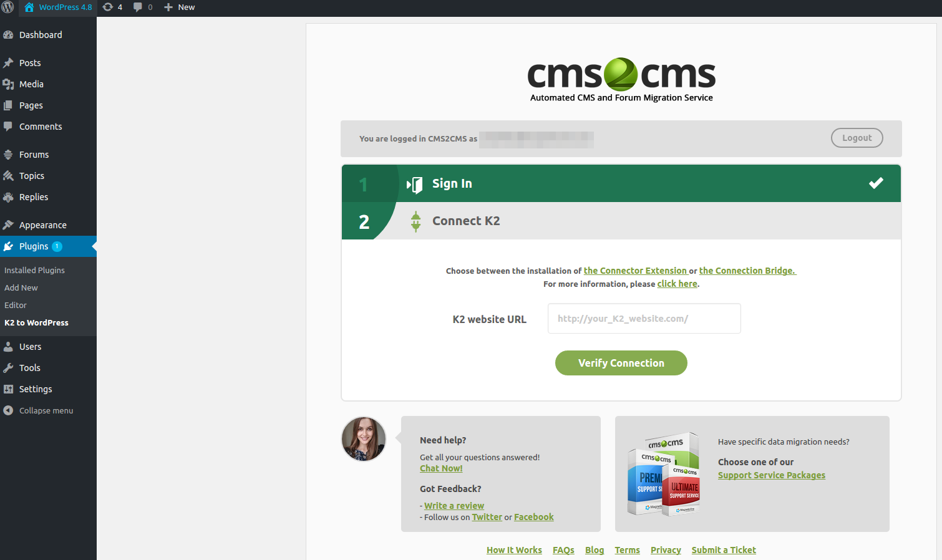Click the Comments icon in sidebar
The width and height of the screenshot is (942, 560).
coord(8,127)
